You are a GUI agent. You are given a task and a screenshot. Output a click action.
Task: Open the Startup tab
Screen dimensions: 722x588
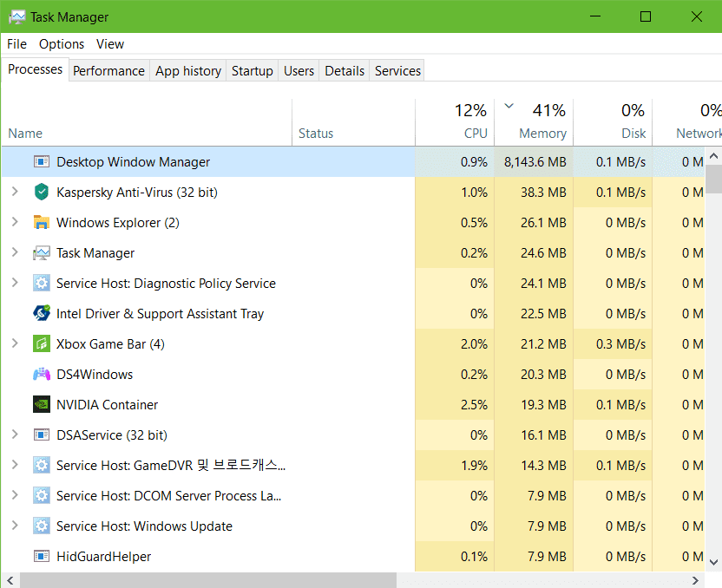(252, 71)
